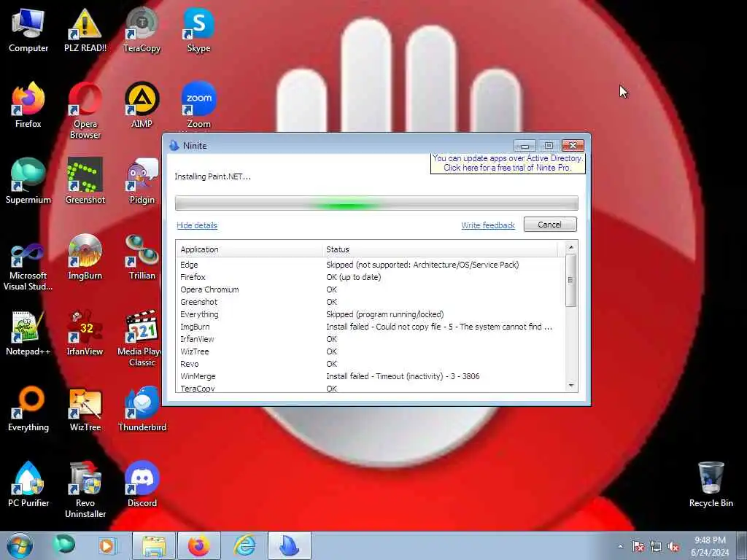Open the Trillian desktop icon
Viewport: 747px width, 560px height.
click(142, 257)
